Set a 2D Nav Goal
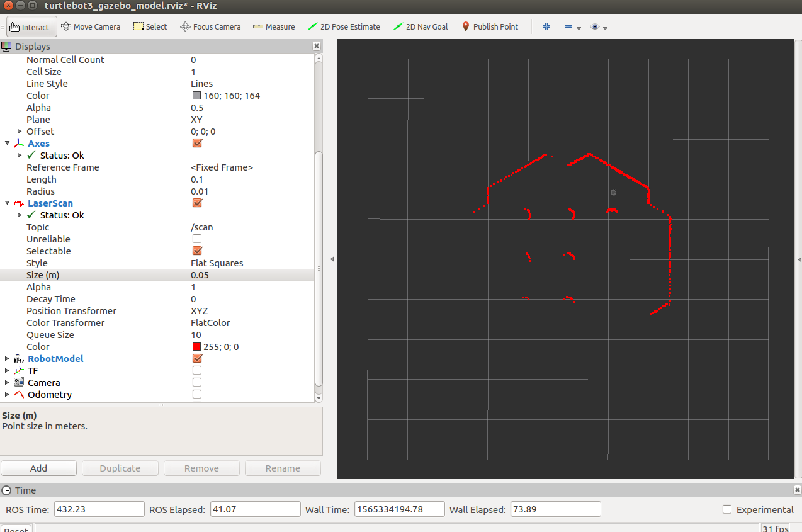Image resolution: width=802 pixels, height=532 pixels. point(420,26)
